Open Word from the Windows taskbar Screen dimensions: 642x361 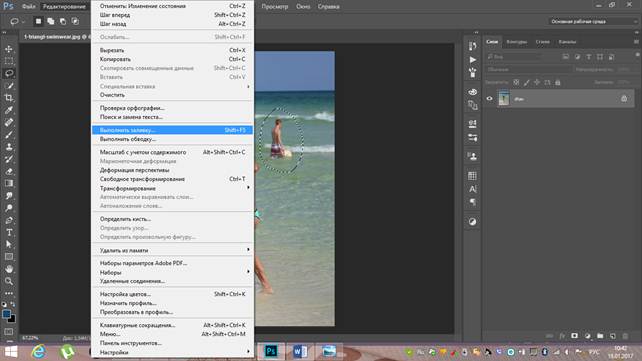300,352
